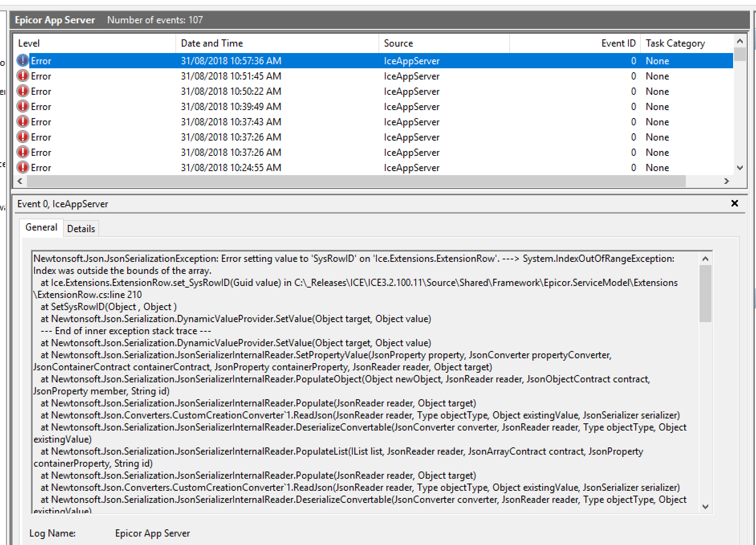
Task: Click the error icon for the 10:57:36 AM event
Action: pos(23,61)
